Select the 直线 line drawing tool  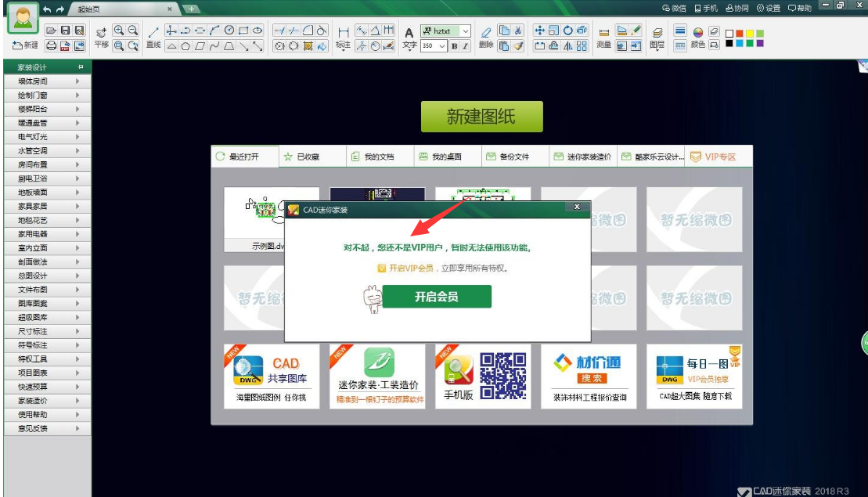(153, 38)
